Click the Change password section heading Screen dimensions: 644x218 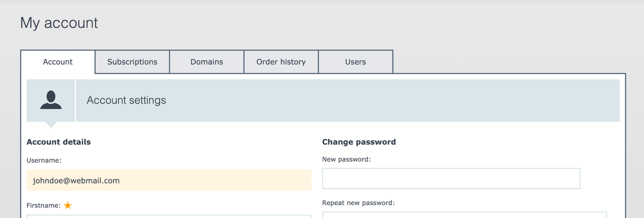[x=359, y=142]
